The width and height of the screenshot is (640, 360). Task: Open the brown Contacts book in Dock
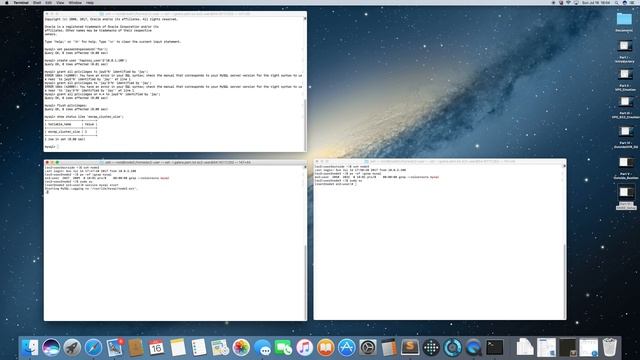[x=136, y=348]
